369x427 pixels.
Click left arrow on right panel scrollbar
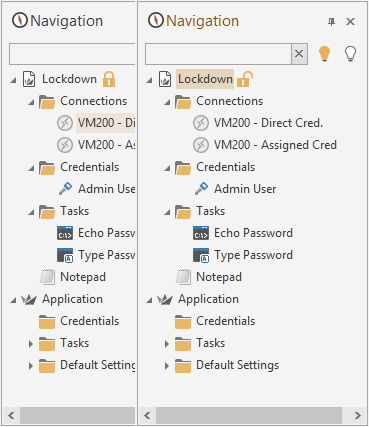click(147, 415)
